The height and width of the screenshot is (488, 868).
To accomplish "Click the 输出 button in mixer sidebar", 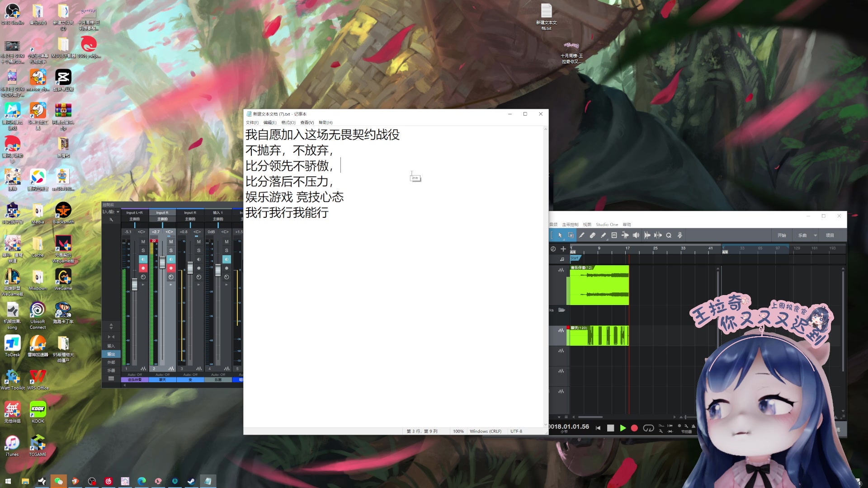I will (111, 354).
